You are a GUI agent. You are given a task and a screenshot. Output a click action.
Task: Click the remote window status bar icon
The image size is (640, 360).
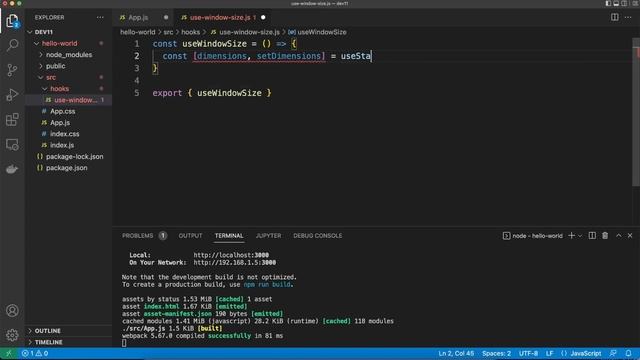[x=9, y=353]
